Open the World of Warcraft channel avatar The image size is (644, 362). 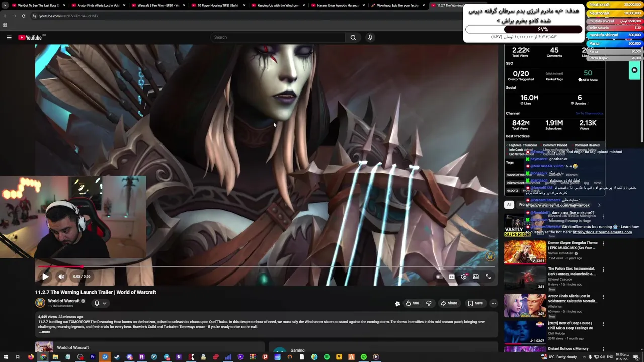40,303
